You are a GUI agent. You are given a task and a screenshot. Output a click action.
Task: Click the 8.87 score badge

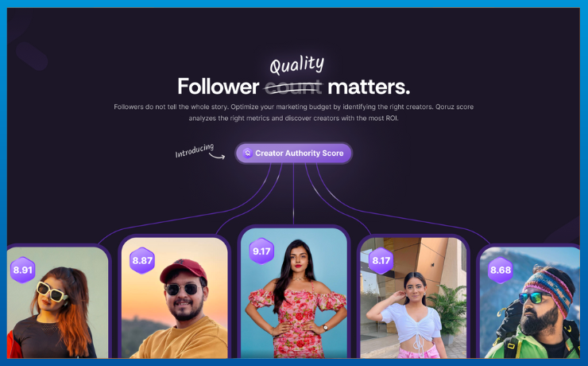pos(142,260)
